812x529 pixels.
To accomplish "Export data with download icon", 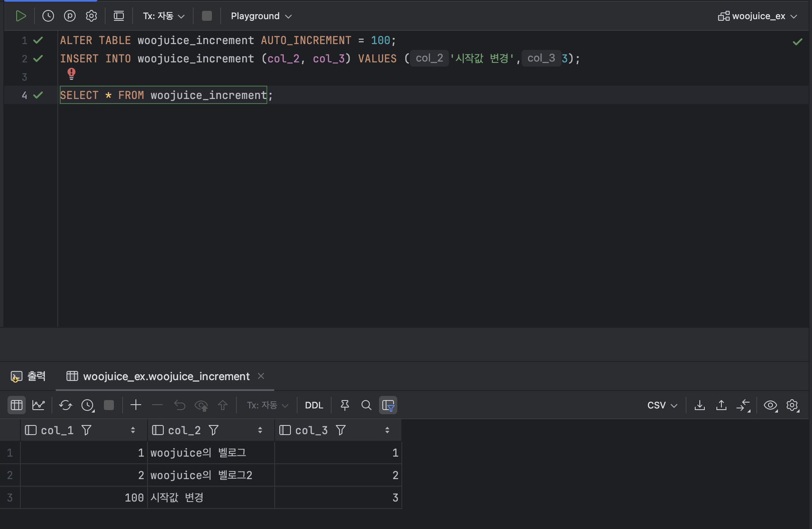I will 700,405.
